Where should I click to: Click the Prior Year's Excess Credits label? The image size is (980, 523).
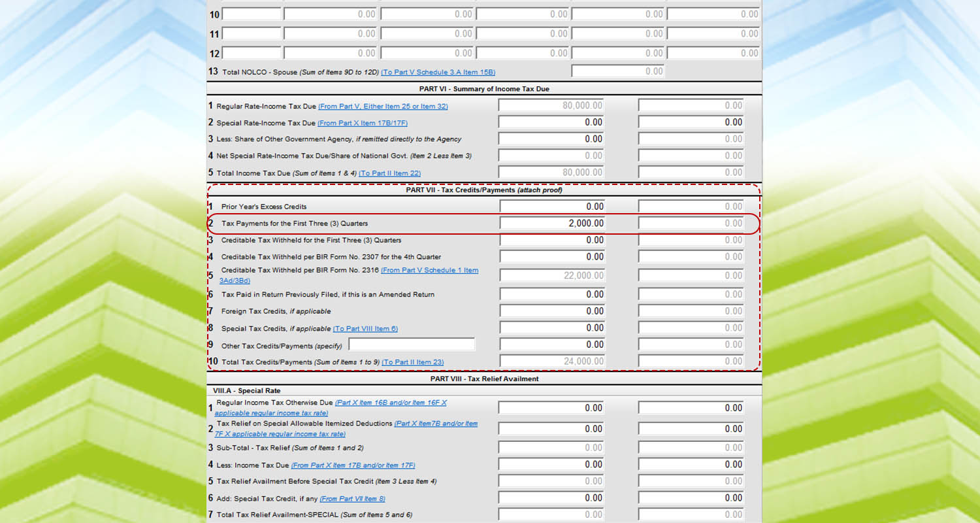click(x=264, y=207)
